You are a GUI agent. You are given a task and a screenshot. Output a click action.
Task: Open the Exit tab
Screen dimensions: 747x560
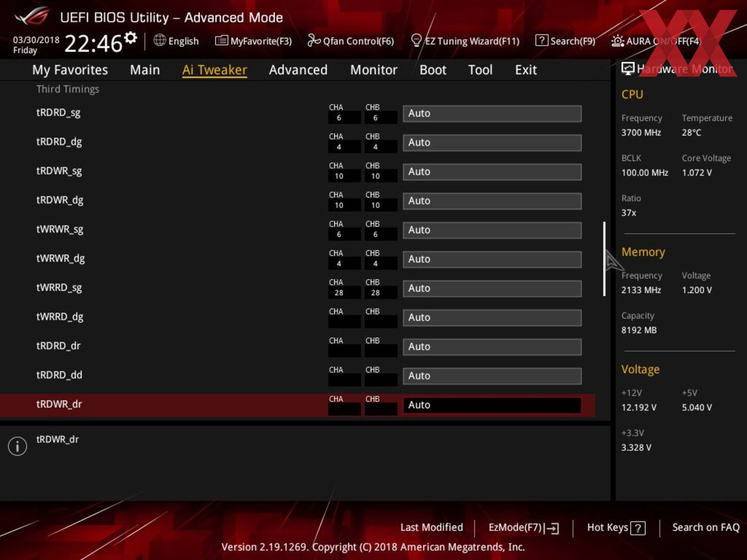pyautogui.click(x=526, y=70)
